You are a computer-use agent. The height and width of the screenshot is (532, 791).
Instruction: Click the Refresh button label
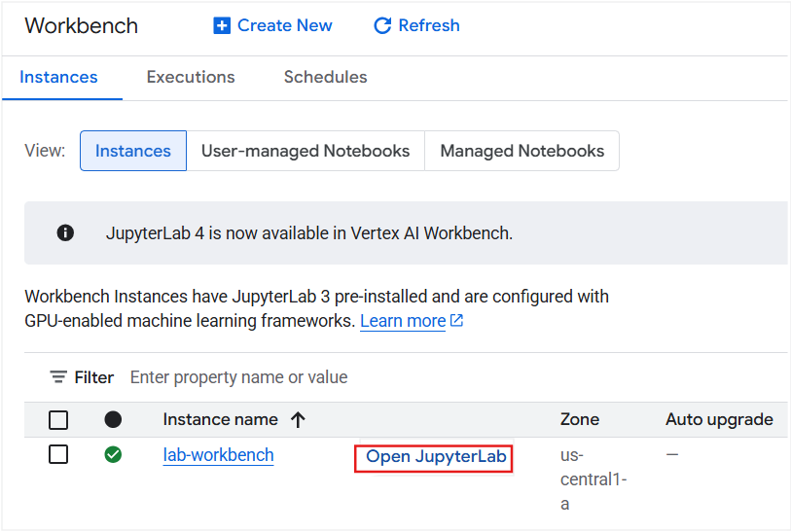[429, 25]
